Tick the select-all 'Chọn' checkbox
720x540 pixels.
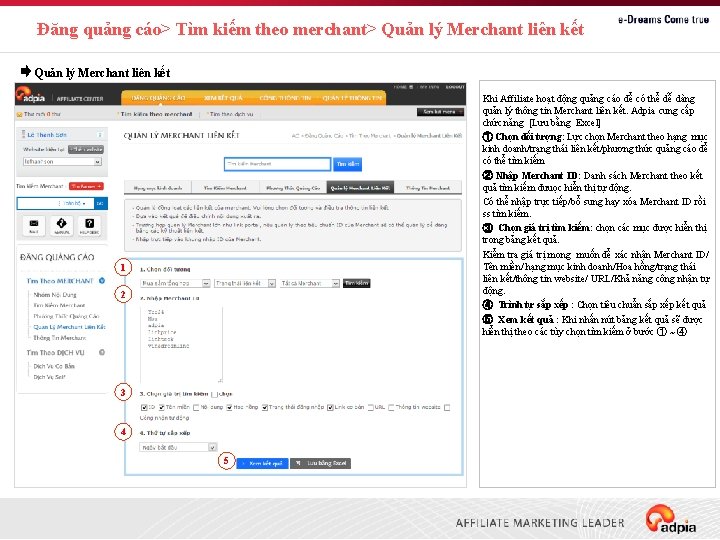214,394
